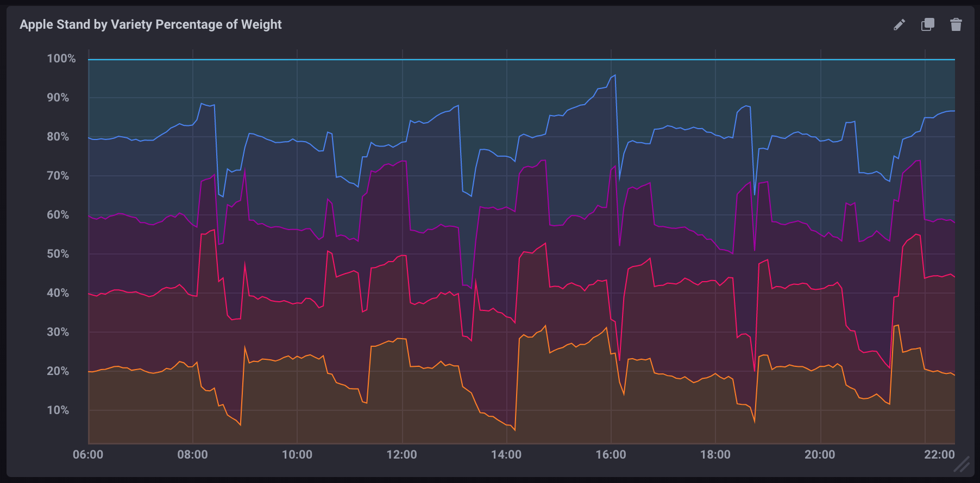Click the pencil edit cell icon
The width and height of the screenshot is (980, 483).
pyautogui.click(x=900, y=24)
